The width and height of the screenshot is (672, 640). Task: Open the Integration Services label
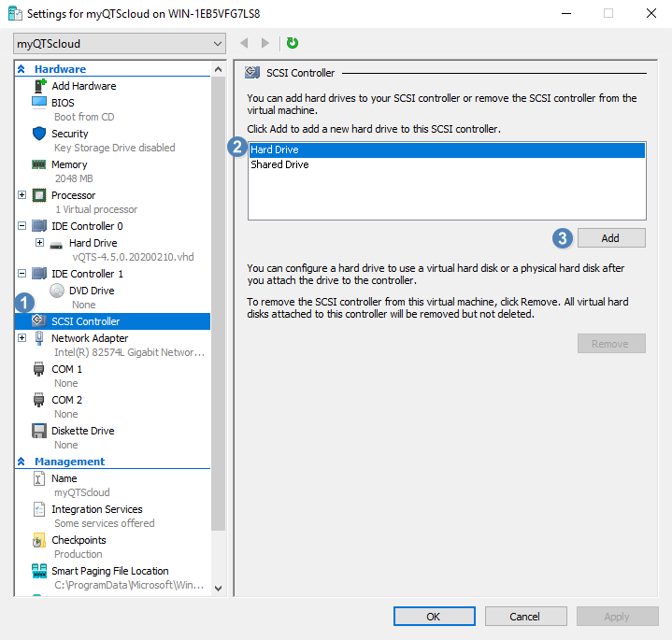coord(97,509)
